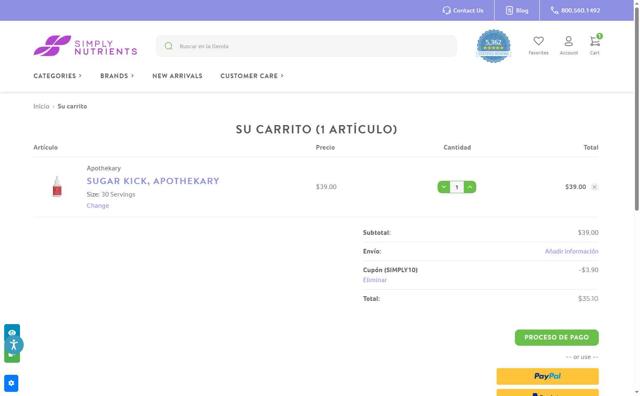Click the Simply Nutrients logo

point(85,46)
